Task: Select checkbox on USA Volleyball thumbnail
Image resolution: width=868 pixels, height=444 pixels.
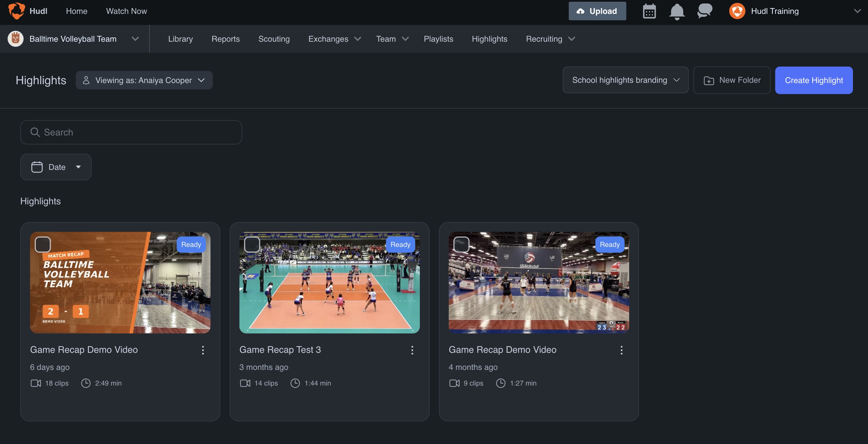Action: point(461,245)
